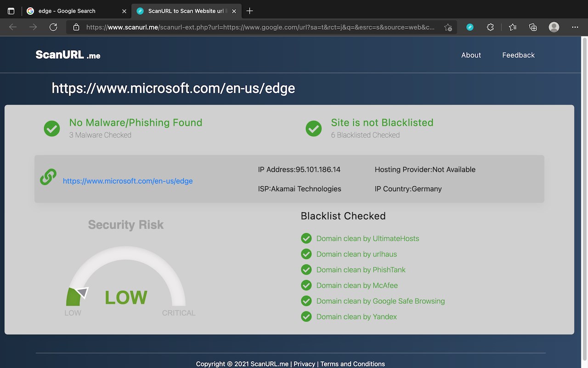Viewport: 588px width, 368px height.
Task: Go back to previous page
Action: 13,27
